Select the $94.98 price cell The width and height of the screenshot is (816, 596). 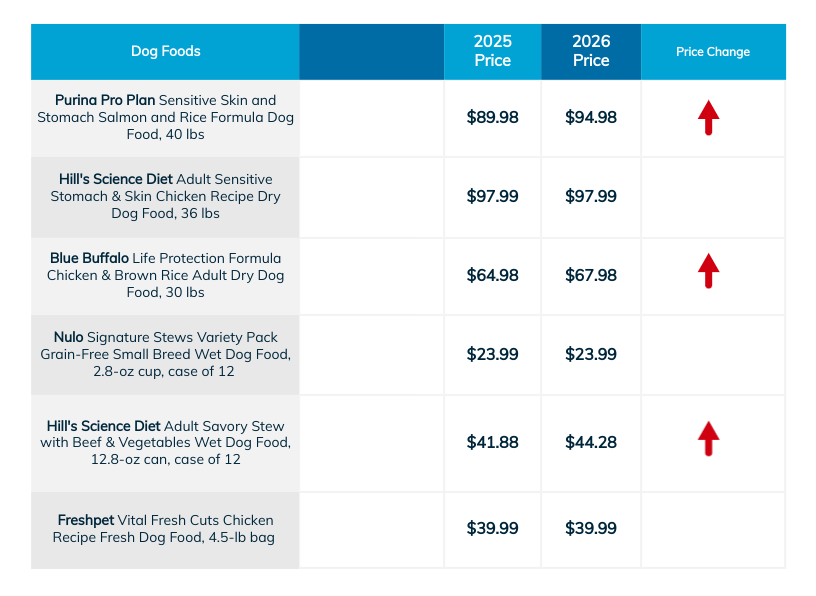click(x=591, y=118)
